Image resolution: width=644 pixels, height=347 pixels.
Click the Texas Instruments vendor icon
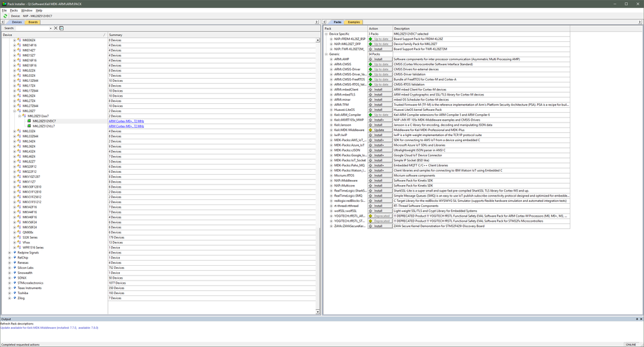[x=14, y=288]
